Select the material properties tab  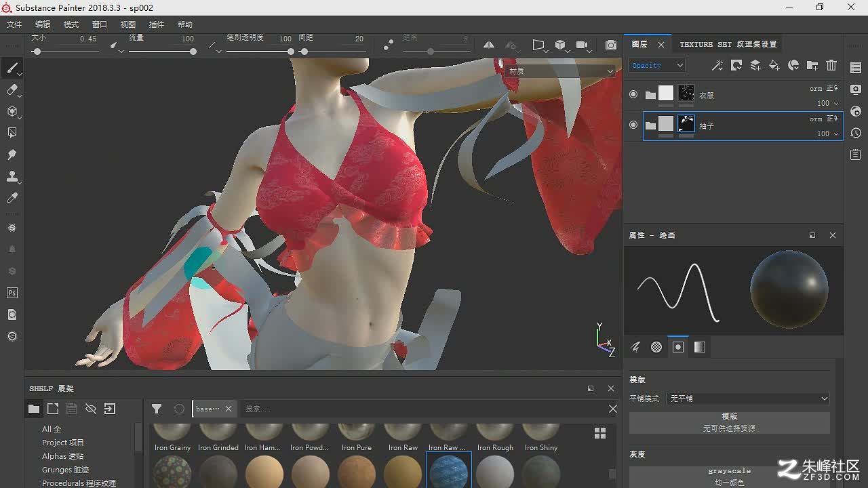coord(700,347)
